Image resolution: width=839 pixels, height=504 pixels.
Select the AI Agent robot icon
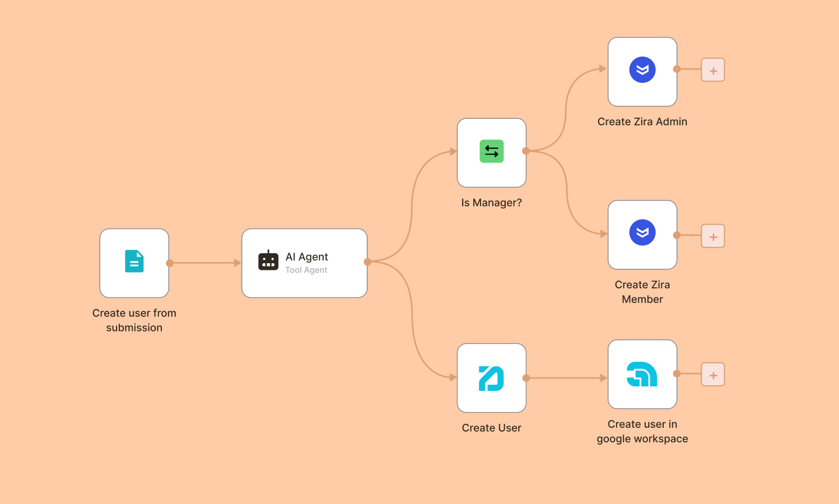(268, 260)
